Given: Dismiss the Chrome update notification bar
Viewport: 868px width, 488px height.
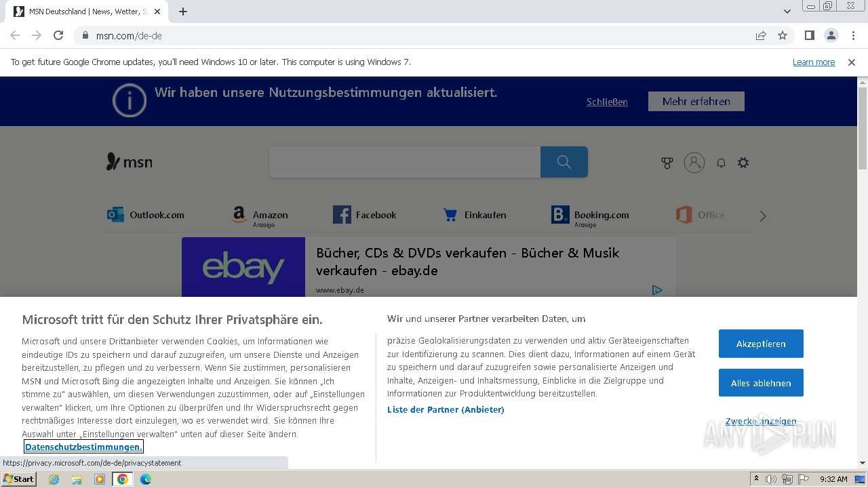Looking at the screenshot, I should 852,62.
